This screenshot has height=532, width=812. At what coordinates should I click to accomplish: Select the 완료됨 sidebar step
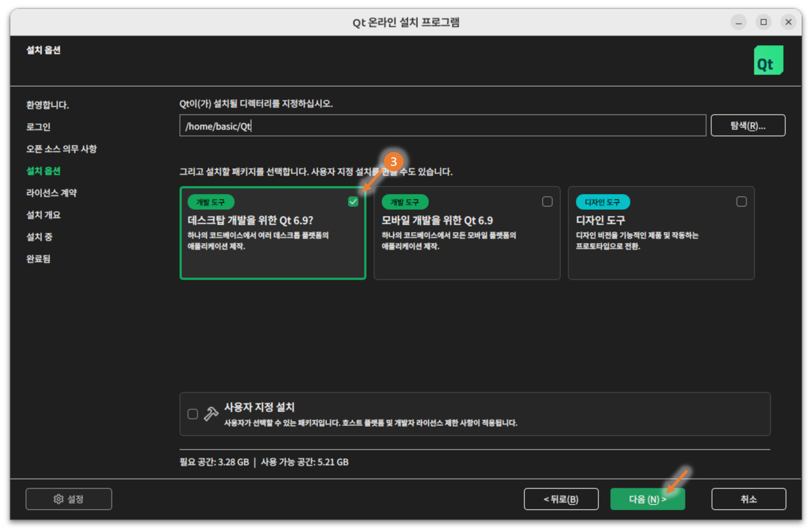pyautogui.click(x=38, y=259)
